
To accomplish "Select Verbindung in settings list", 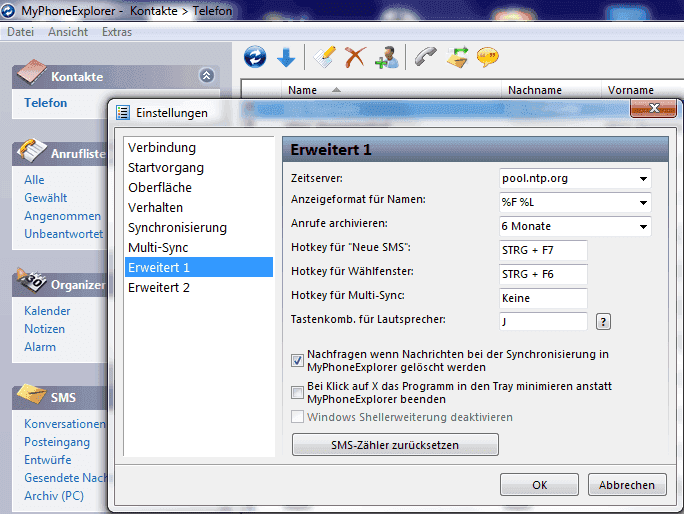I will [199, 147].
